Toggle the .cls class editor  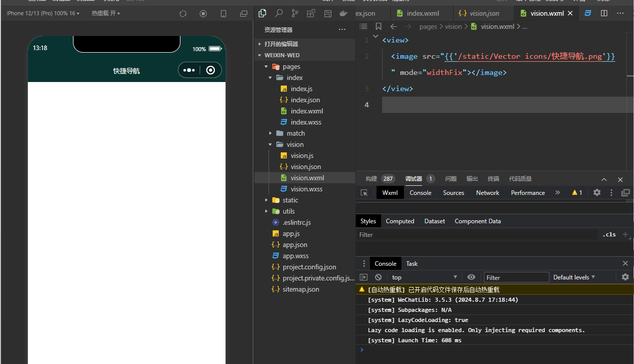[x=609, y=235]
